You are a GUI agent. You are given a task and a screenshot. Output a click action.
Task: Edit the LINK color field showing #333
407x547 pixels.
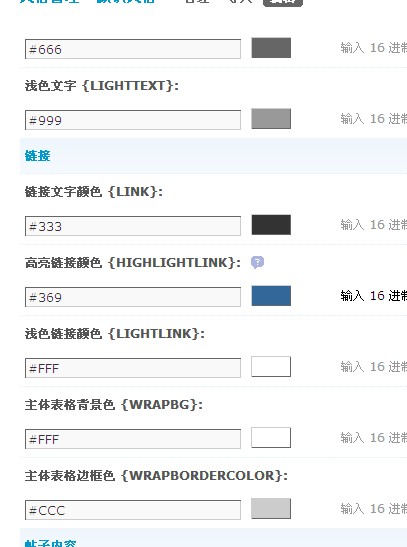coord(133,226)
